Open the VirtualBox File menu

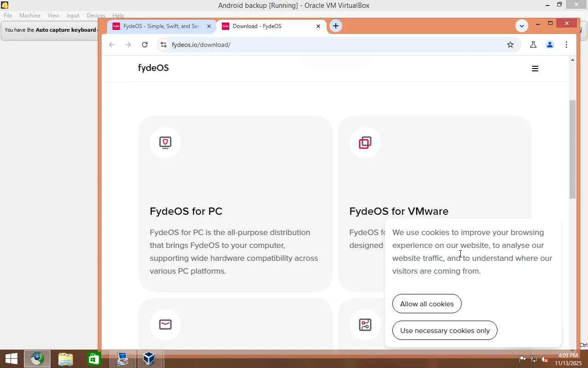[x=8, y=15]
